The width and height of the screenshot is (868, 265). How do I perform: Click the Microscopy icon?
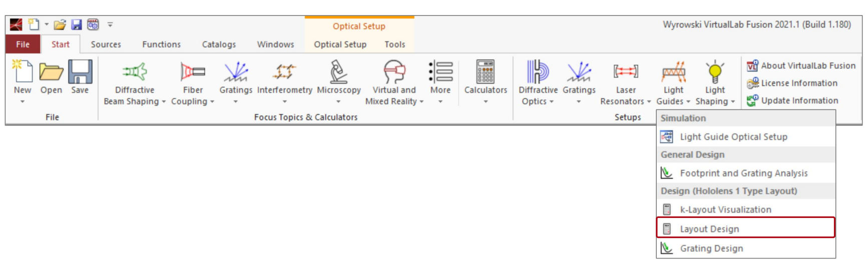(x=338, y=71)
